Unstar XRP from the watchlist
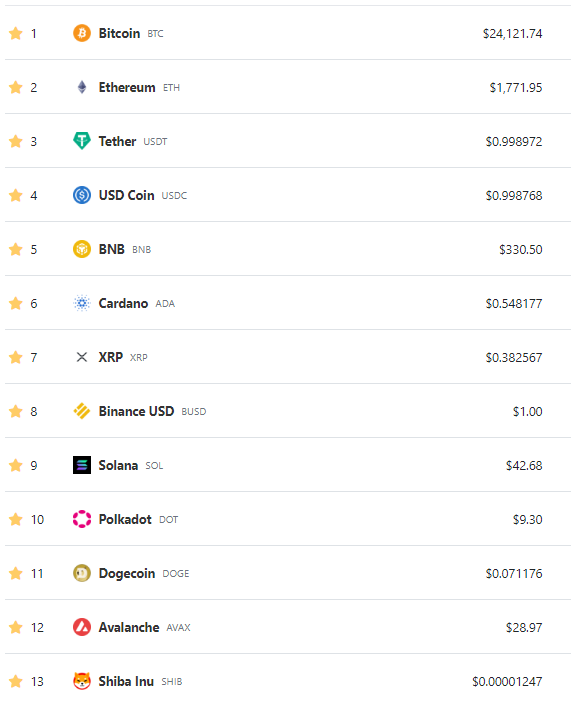 [16, 357]
